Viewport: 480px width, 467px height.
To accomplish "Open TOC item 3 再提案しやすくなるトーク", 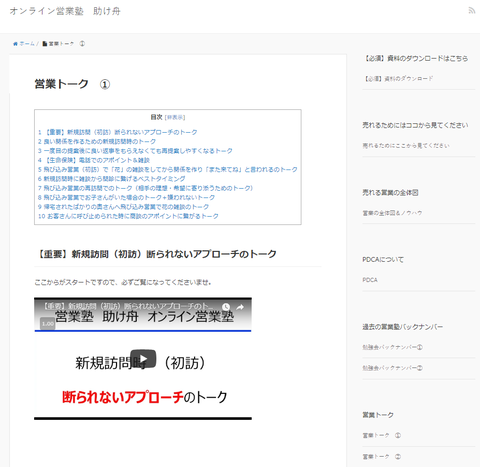I will 135,151.
